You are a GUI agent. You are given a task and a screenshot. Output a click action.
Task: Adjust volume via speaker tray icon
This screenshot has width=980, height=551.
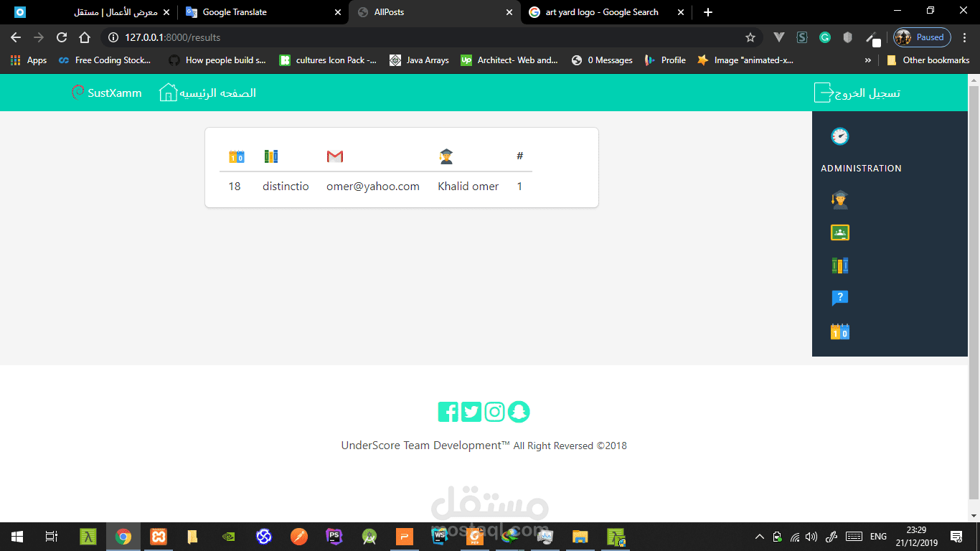[811, 537]
